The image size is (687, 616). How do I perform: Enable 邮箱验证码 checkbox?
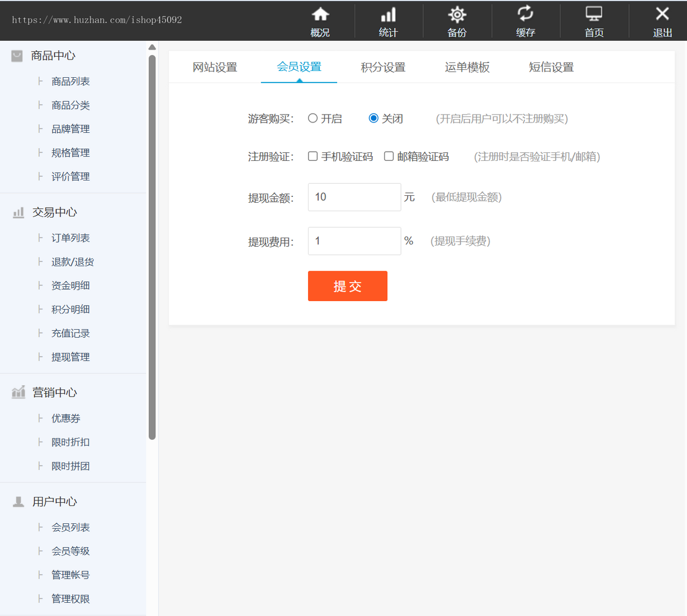click(x=389, y=156)
